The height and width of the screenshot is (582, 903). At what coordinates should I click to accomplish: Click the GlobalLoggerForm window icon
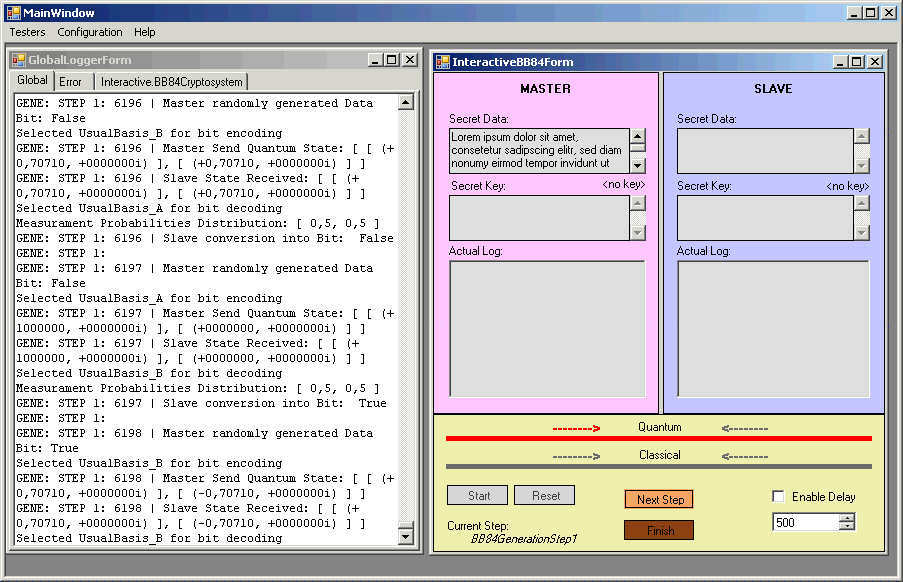19,60
